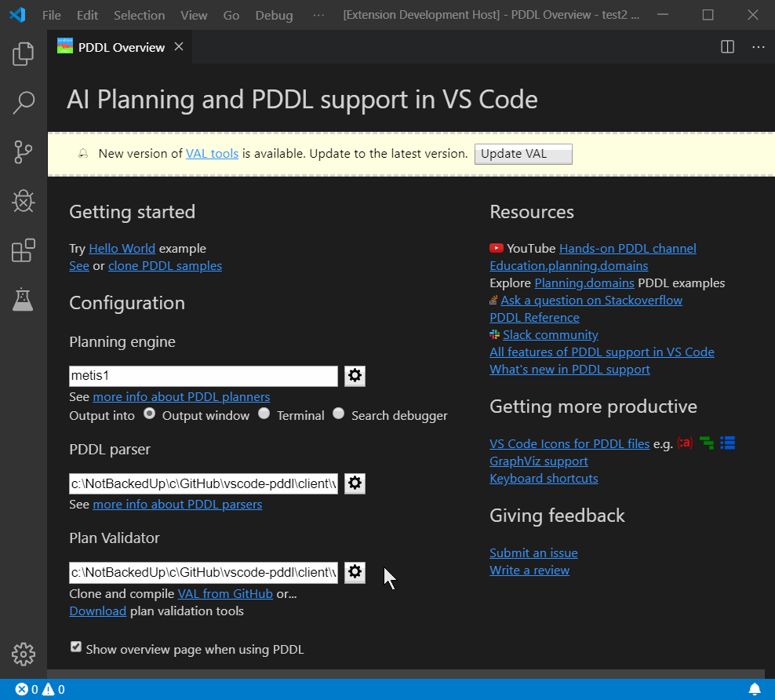Click the YouTube icon in Resources
The image size is (775, 700).
(497, 248)
